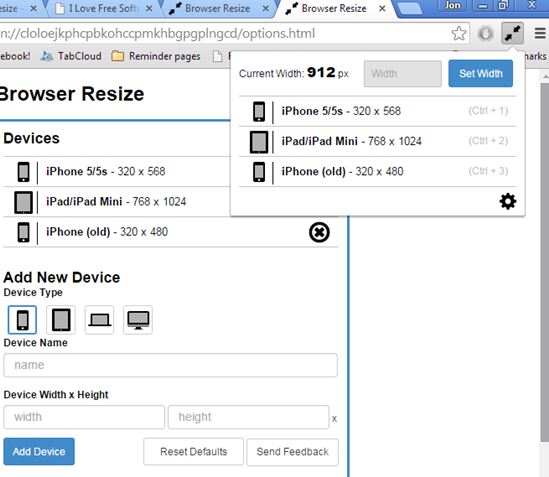Click the Add Device button
Image resolution: width=549 pixels, height=477 pixels.
[x=39, y=451]
